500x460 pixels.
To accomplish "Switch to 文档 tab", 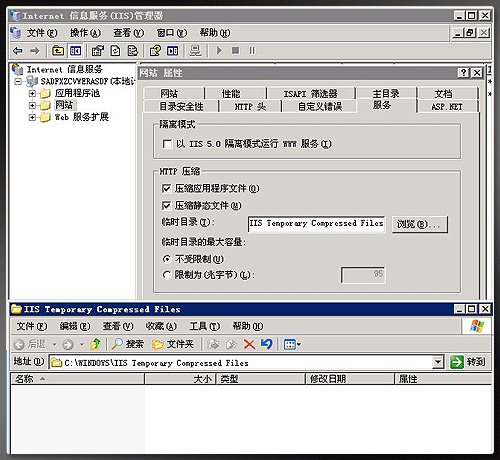I will click(447, 94).
